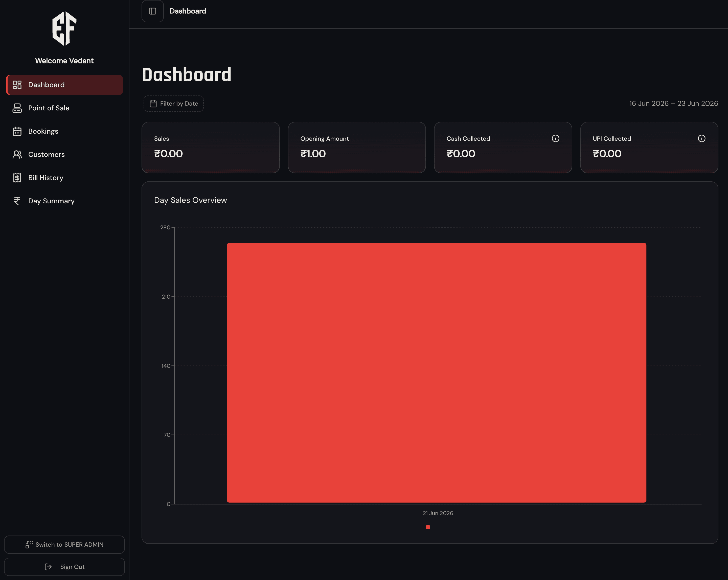728x580 pixels.
Task: Click the 16 Jun 2026 – 23 Jun 2026 range
Action: [x=674, y=104]
